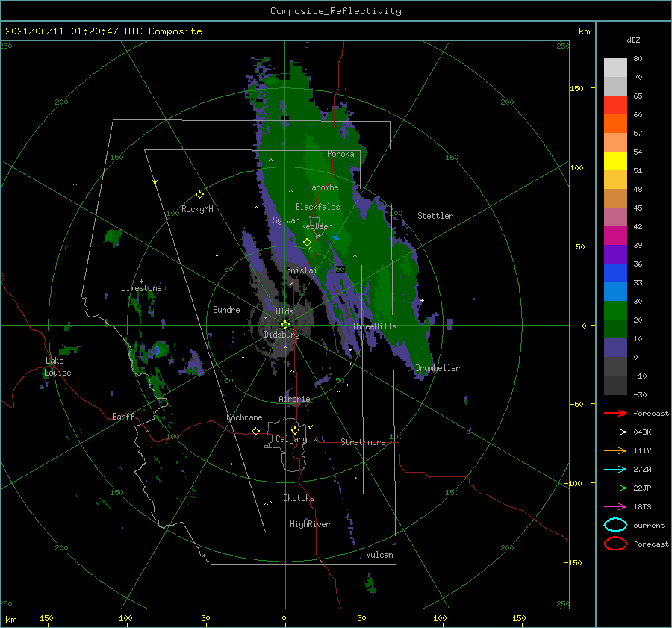Click the dBZ legend heading
Screen dimensions: 672x628
tap(633, 40)
